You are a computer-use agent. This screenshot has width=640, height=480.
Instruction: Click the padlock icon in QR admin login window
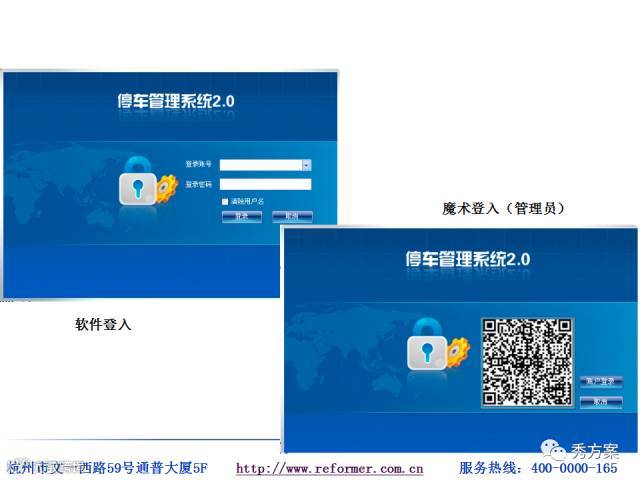pos(427,345)
